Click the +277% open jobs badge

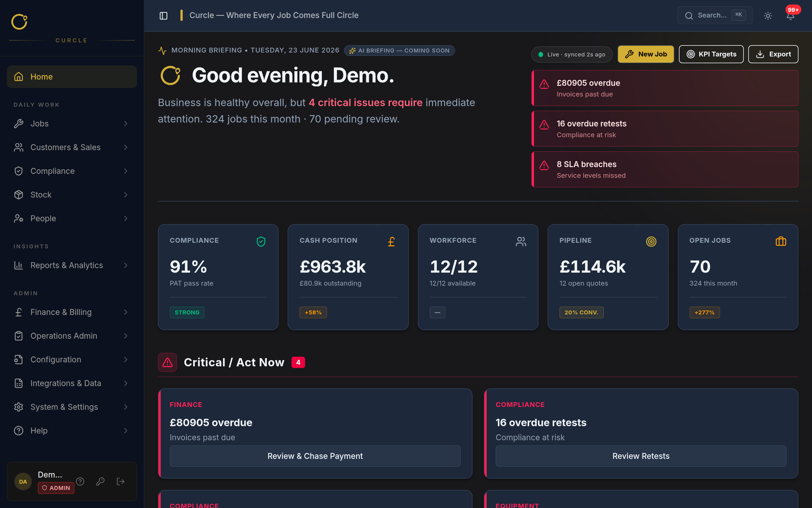(x=705, y=312)
